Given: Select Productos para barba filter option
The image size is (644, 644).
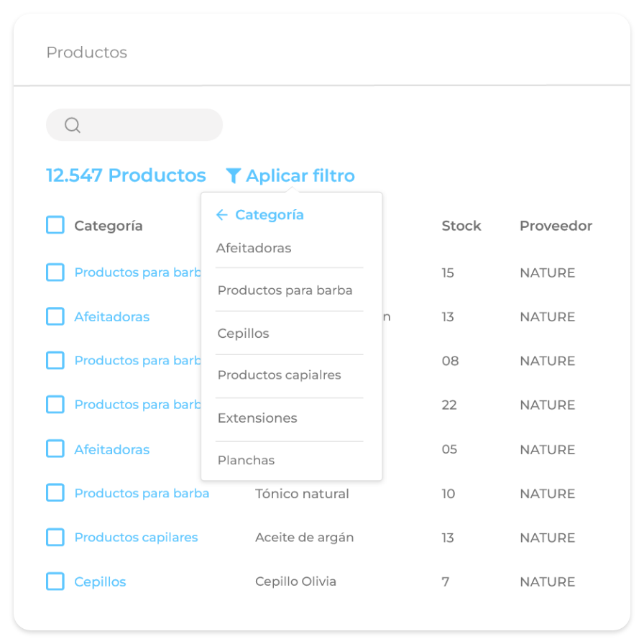Looking at the screenshot, I should click(x=285, y=290).
